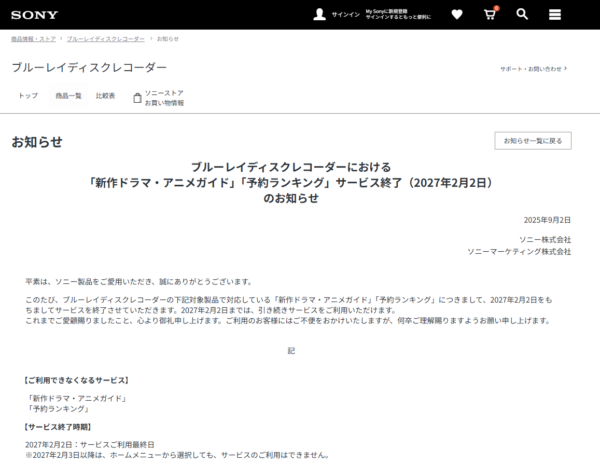Open the hamburger menu icon

pos(555,15)
